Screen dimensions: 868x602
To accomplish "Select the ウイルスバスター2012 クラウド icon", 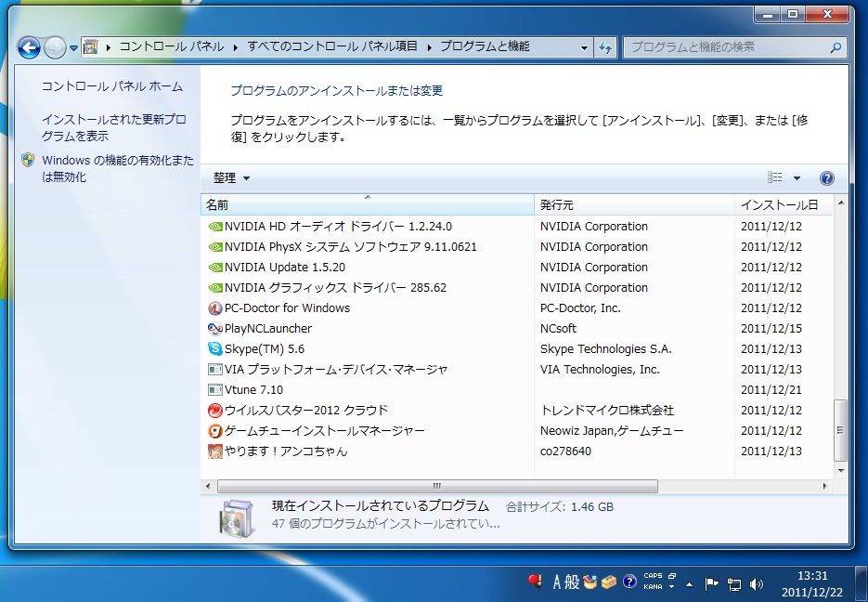I will (215, 411).
